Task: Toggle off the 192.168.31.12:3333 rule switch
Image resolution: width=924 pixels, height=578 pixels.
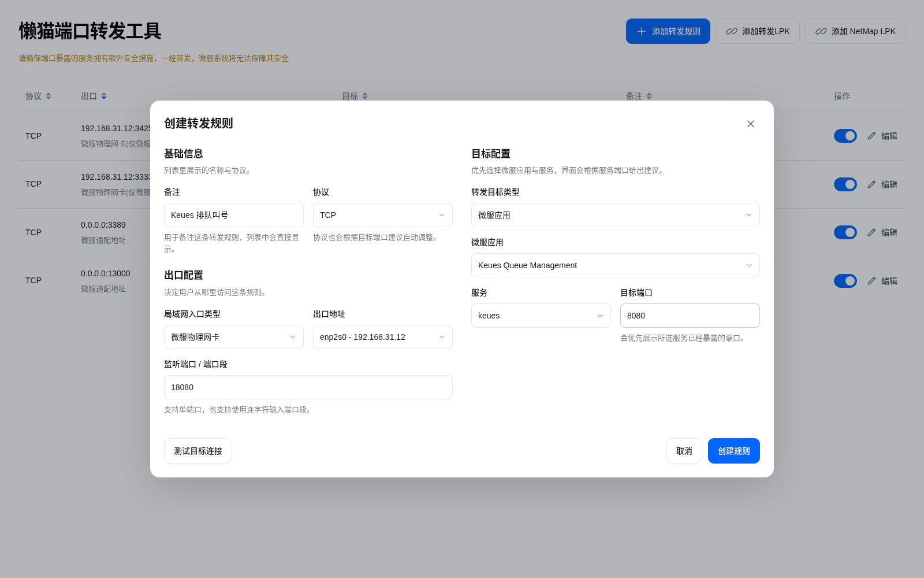Action: tap(845, 184)
